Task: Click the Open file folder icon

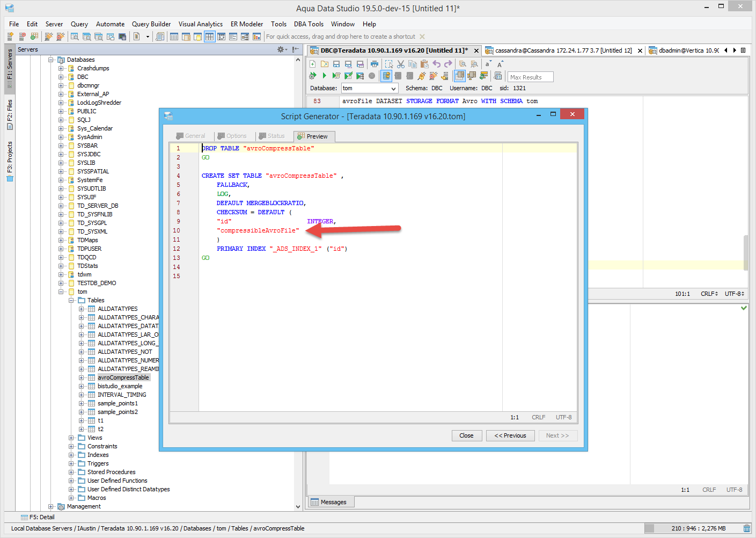Action: pyautogui.click(x=325, y=64)
